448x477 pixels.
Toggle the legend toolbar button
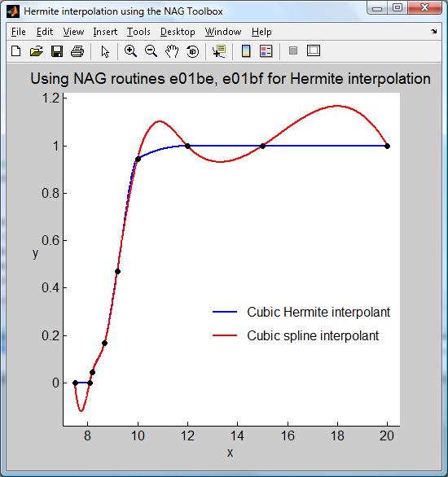(266, 51)
